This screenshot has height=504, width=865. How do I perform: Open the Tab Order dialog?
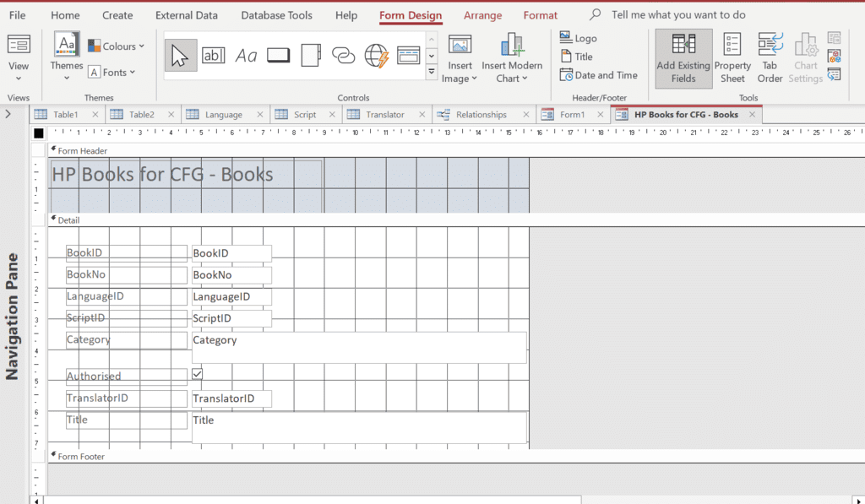click(770, 59)
